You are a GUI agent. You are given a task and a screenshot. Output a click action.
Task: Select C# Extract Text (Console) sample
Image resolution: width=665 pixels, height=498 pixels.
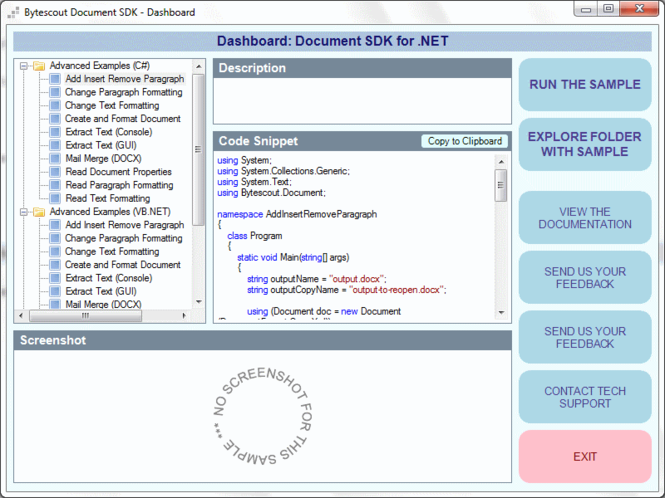[109, 132]
